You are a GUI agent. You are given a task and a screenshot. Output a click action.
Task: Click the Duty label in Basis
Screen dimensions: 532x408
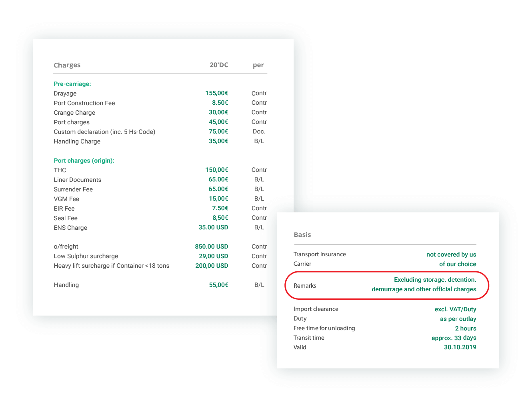click(x=300, y=318)
